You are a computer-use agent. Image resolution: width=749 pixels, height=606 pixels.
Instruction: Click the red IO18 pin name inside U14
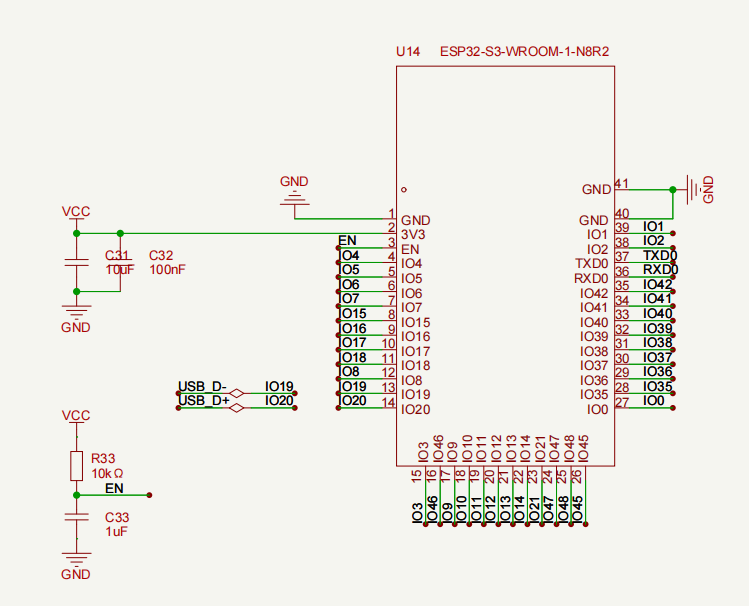tap(416, 365)
